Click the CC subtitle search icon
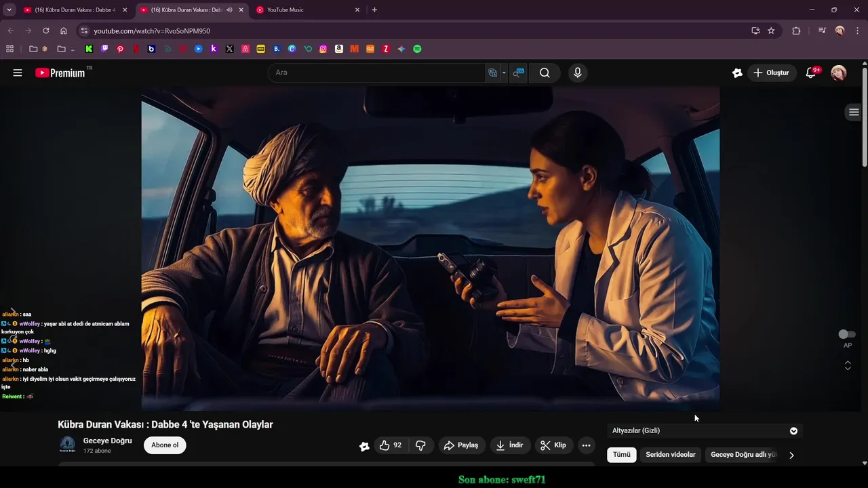Viewport: 868px width, 488px height. coord(518,73)
